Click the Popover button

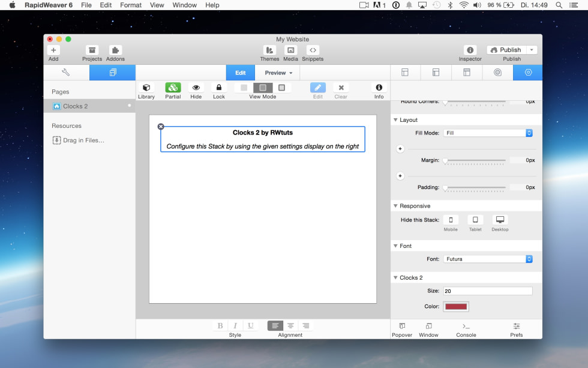(402, 330)
